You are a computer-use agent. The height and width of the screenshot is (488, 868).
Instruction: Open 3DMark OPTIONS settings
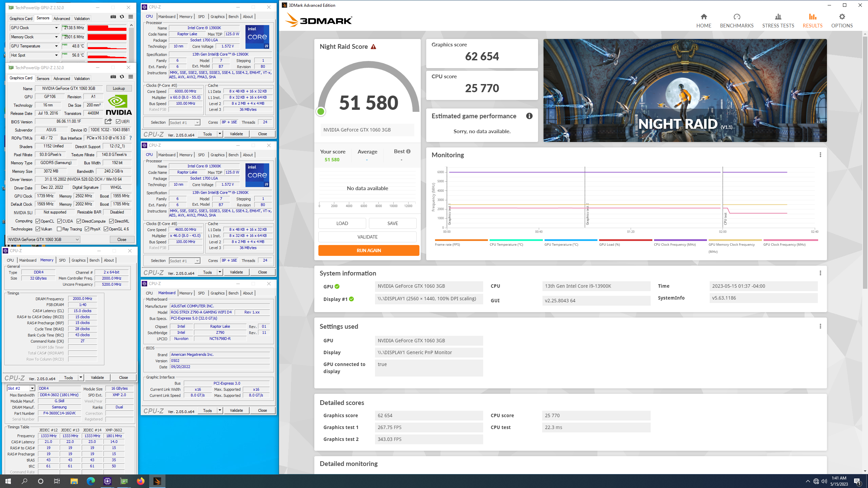click(x=842, y=21)
